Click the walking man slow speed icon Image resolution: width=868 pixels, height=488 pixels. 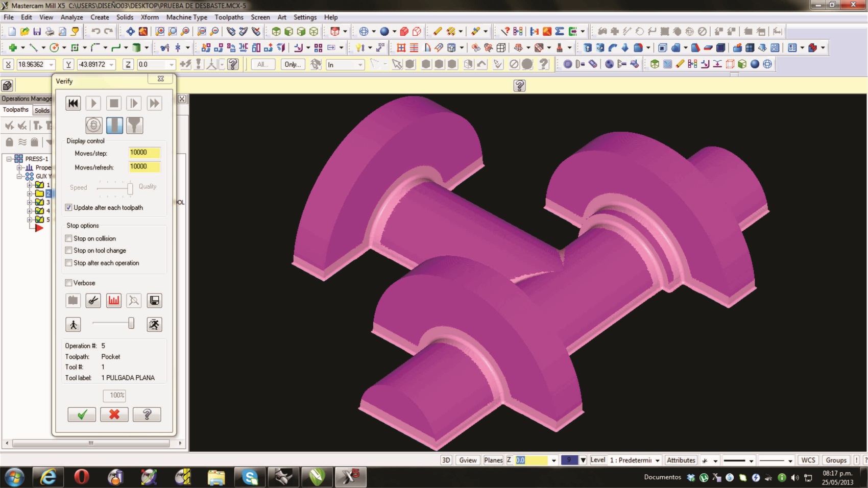[x=73, y=324]
